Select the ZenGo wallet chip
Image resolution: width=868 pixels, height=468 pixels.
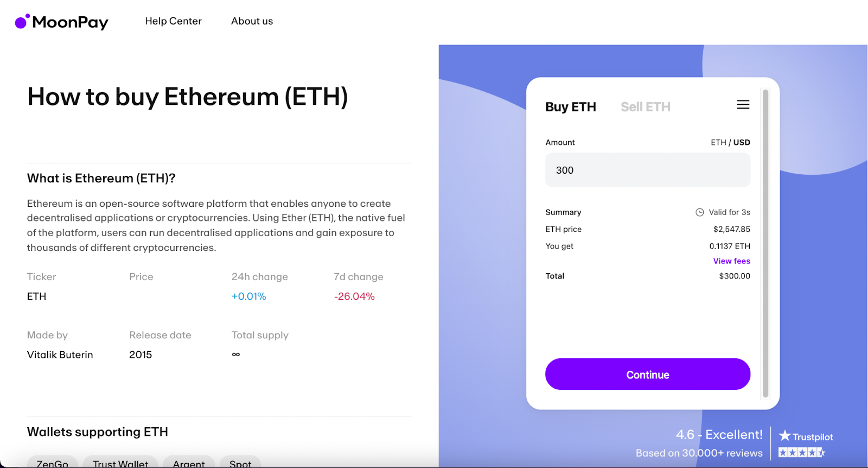pos(52,463)
